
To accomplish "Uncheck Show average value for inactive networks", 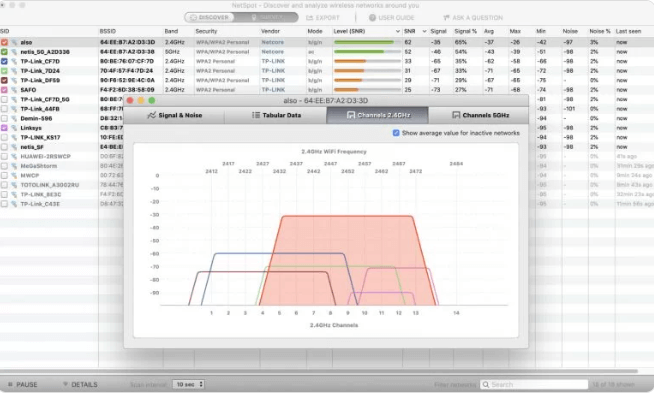I will pos(396,133).
